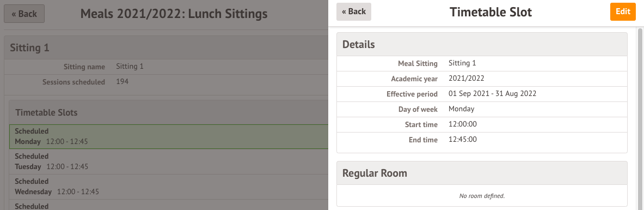The width and height of the screenshot is (644, 210).
Task: Click the Sitting 1 section header
Action: [x=167, y=47]
